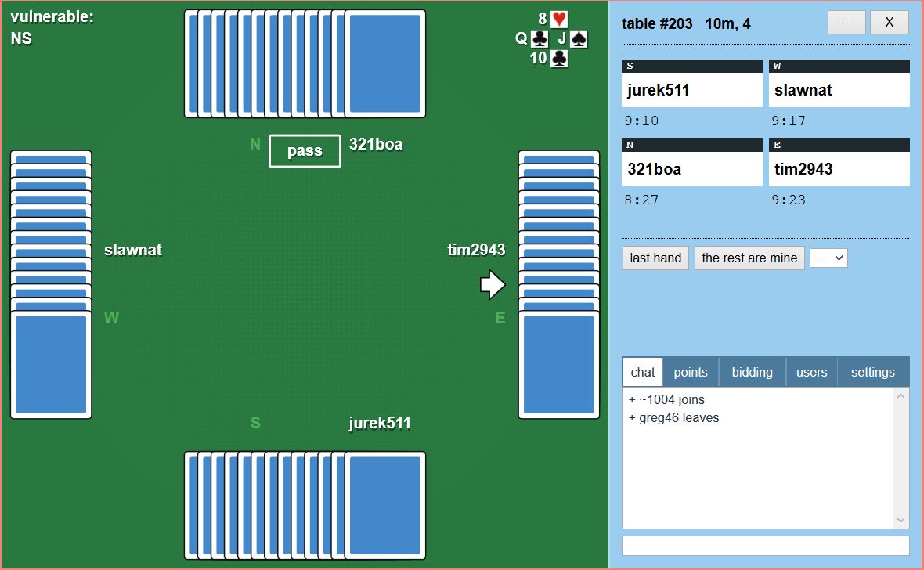Image resolution: width=924 pixels, height=570 pixels.
Task: Claim with 'the rest are mine' button
Action: pos(749,258)
